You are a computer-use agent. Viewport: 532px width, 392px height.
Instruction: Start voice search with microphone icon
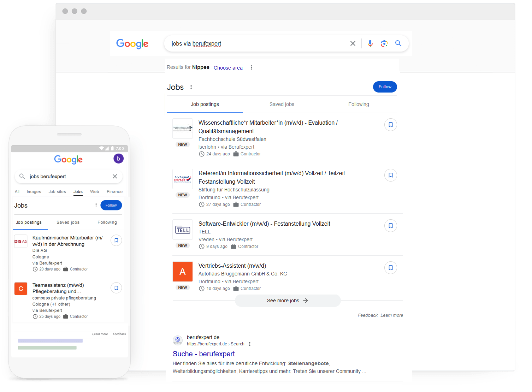coord(370,43)
